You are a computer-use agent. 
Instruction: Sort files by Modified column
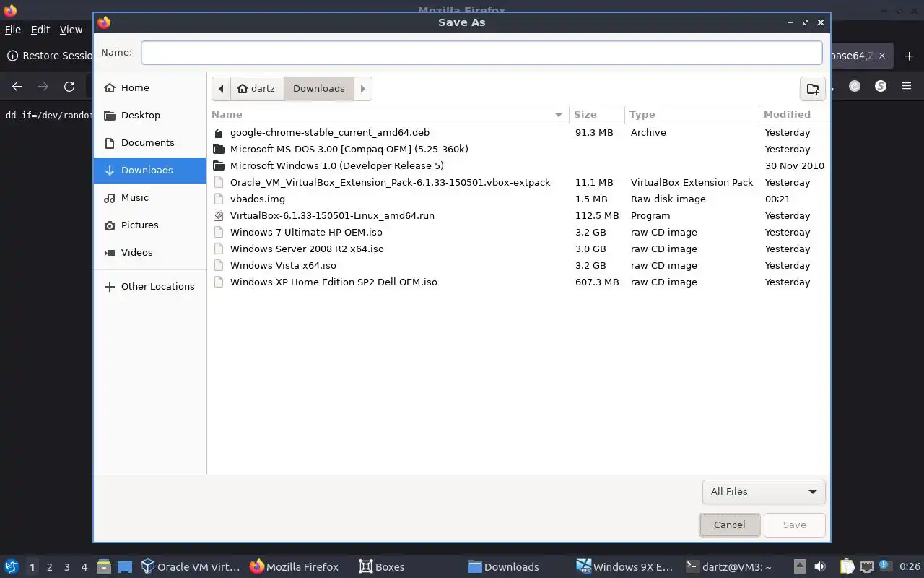794,114
